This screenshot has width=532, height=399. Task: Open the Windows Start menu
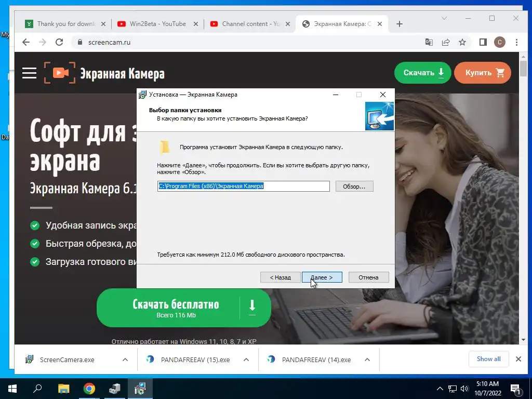click(x=12, y=389)
